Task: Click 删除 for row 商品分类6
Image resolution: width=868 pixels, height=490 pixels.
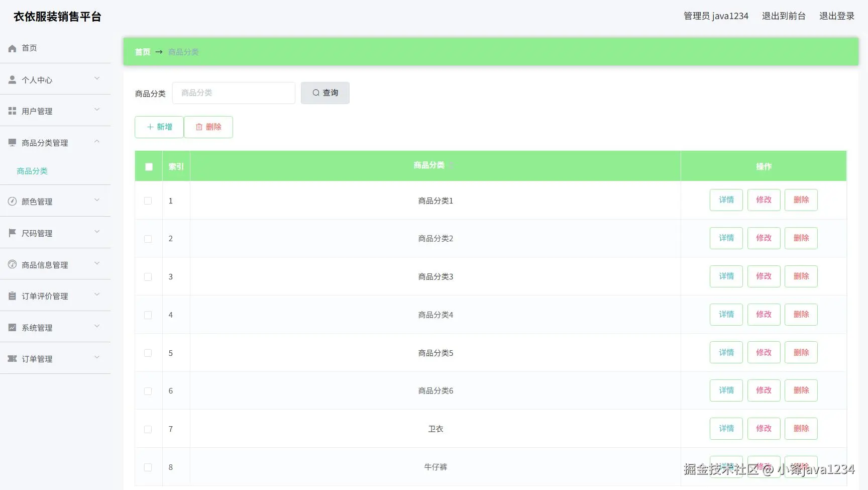Action: click(801, 390)
